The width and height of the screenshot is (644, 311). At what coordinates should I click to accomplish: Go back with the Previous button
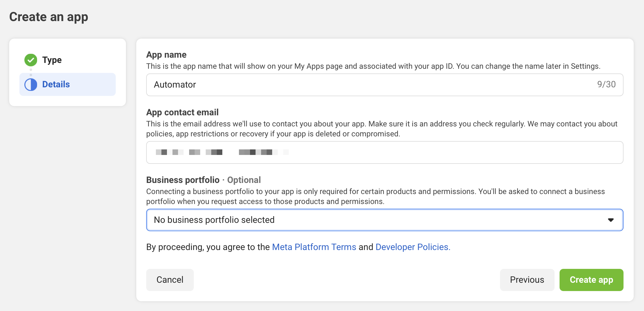click(527, 280)
